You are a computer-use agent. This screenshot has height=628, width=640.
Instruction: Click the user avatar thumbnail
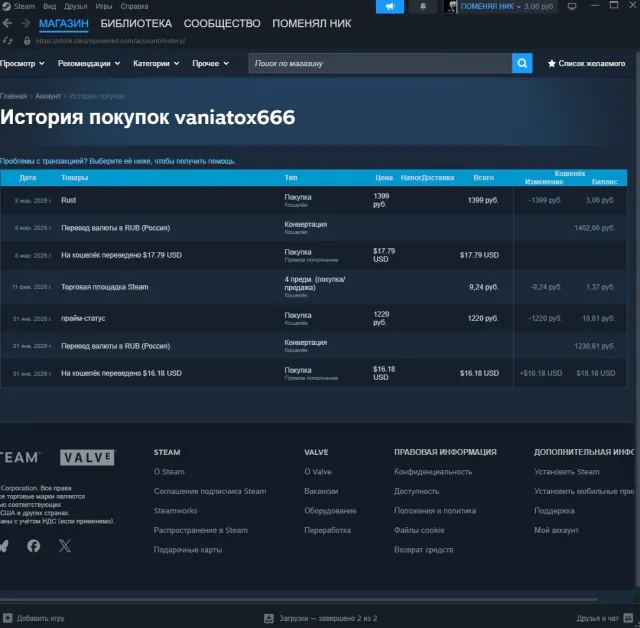451,7
